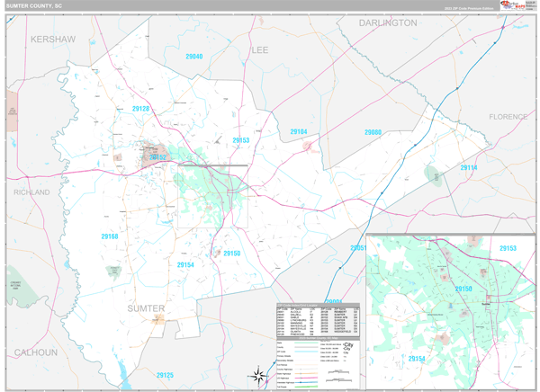The width and height of the screenshot is (540, 392).
Task: Select the CALHOUN county label
Action: (x=35, y=352)
